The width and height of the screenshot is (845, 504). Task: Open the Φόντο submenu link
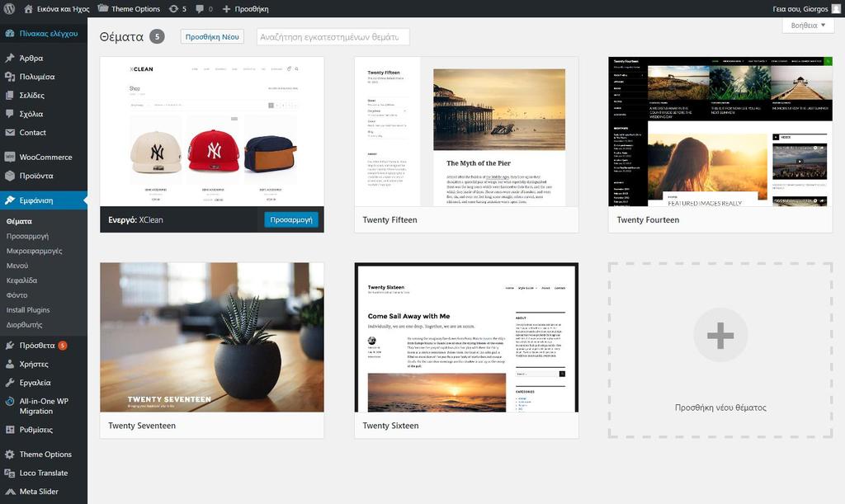pyautogui.click(x=17, y=295)
